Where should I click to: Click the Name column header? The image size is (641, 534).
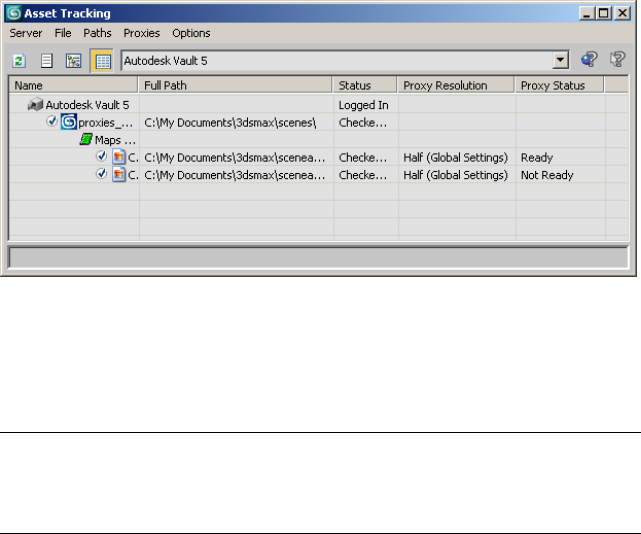tap(74, 85)
